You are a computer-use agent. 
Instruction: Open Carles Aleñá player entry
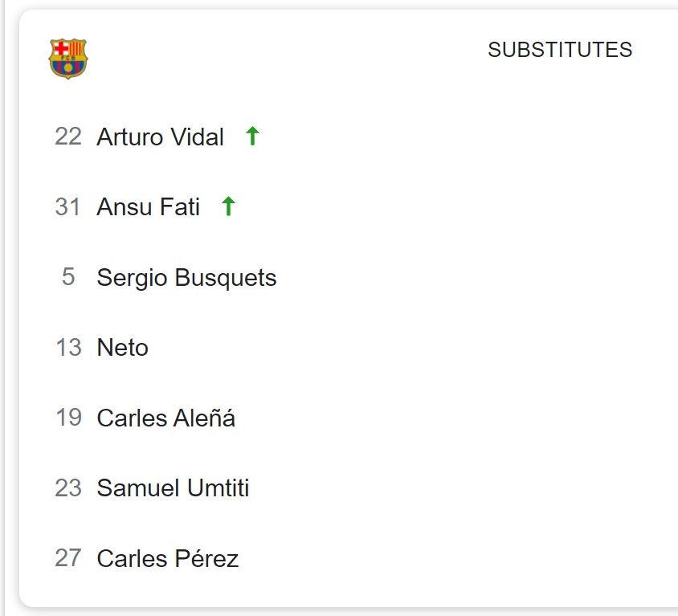point(166,418)
